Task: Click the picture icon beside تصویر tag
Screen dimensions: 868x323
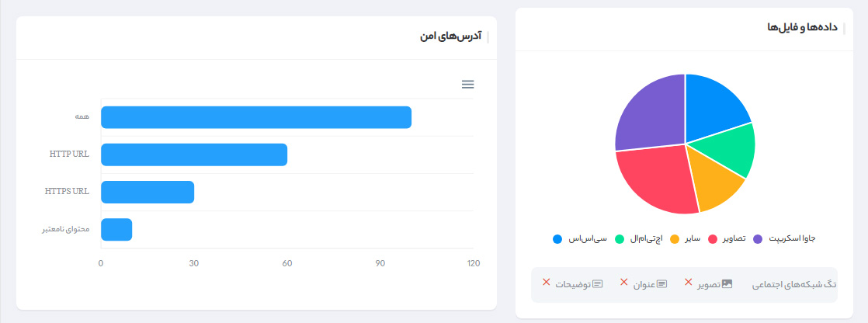Action: pyautogui.click(x=727, y=283)
